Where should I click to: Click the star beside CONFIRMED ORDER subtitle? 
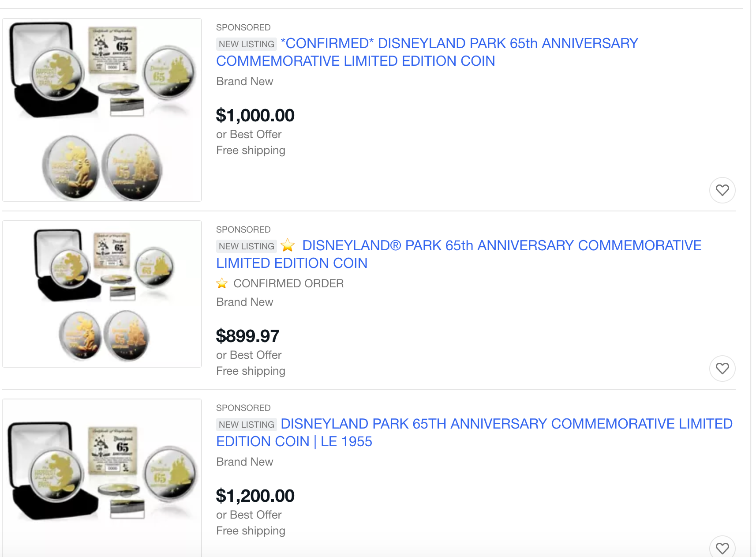[x=222, y=283]
